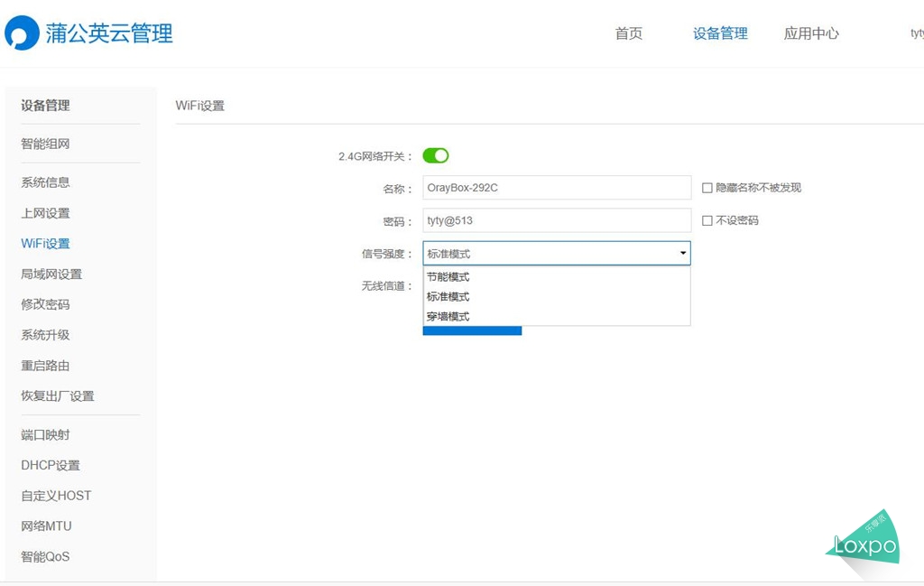Toggle the 2.4G网络开关 switch off
The image size is (924, 586).
click(x=436, y=155)
